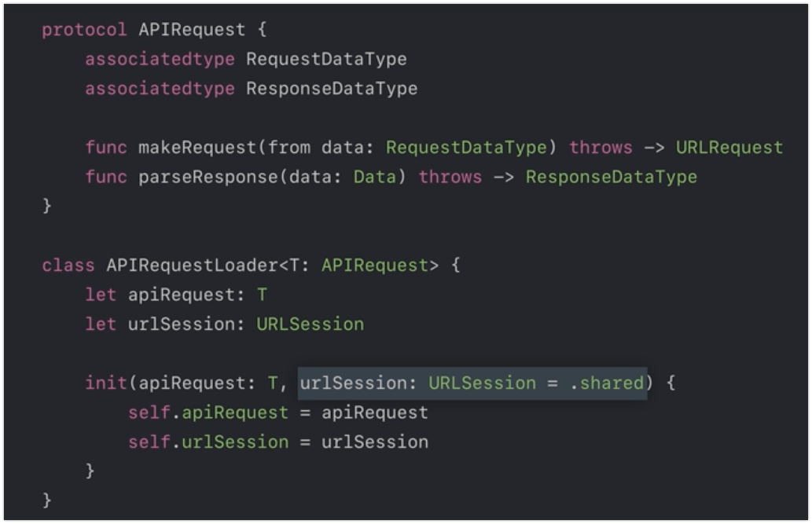812x524 pixels.
Task: Click '.shared' default value in the init
Action: 607,383
